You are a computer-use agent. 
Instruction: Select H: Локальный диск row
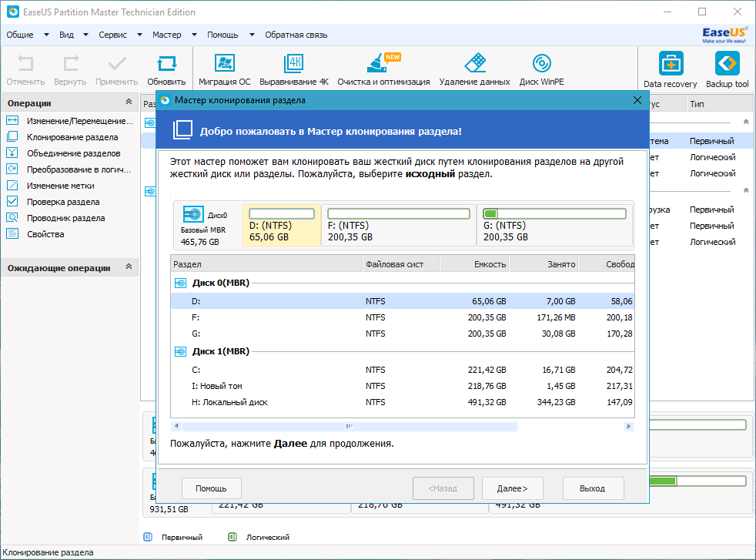coord(403,402)
